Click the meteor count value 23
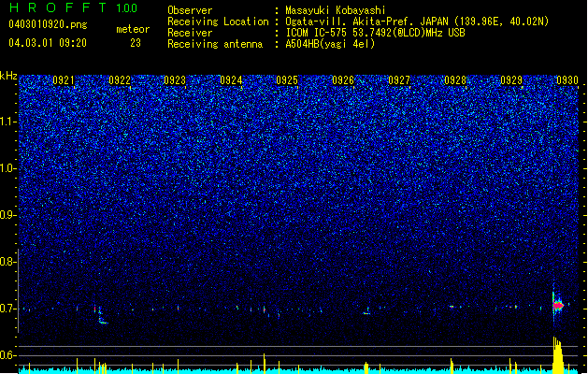588x374 pixels. (136, 43)
